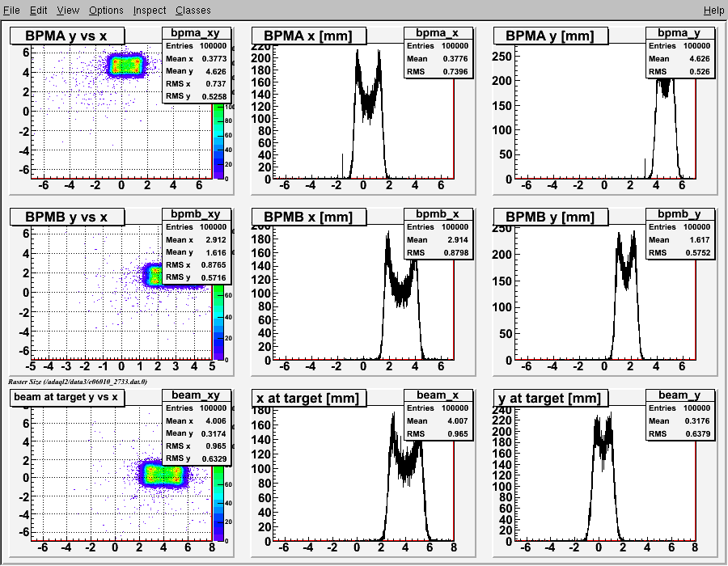Click 'RMS y 0.5258' in bpma_xy stats
The width and height of the screenshot is (728, 566).
tap(197, 96)
